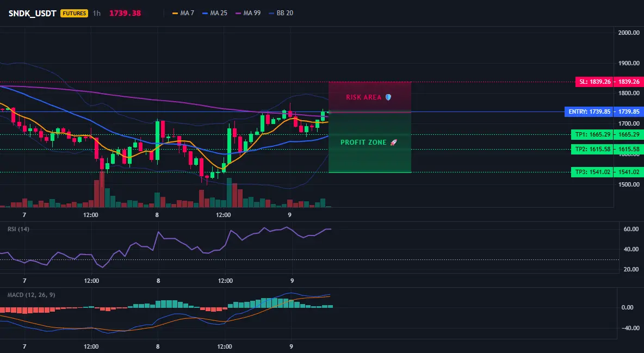Toggle the MA 7 legend entry

(183, 13)
